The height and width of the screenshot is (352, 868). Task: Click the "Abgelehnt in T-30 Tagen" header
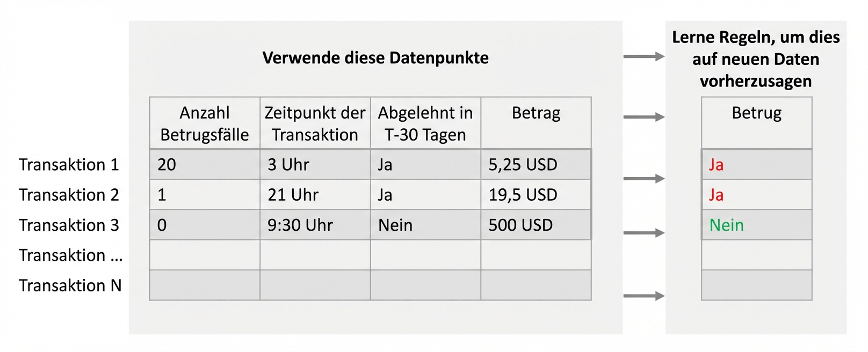click(425, 123)
